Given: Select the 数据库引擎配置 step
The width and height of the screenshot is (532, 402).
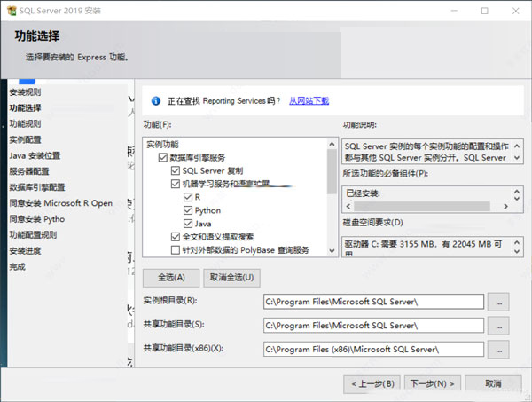Looking at the screenshot, I should (x=37, y=187).
